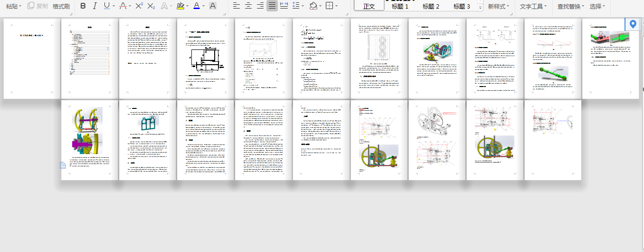Screen dimensions: 644x252
Task: Open the 新样式 new style menu
Action: pos(499,6)
